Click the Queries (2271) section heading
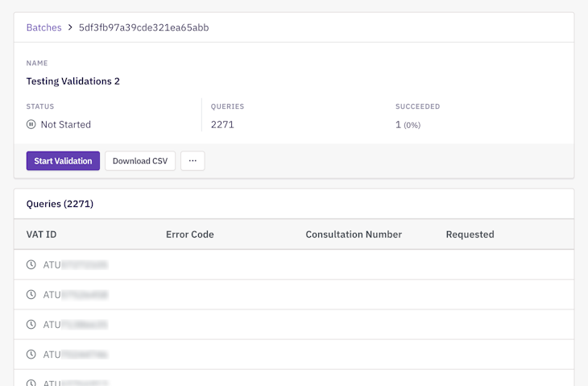Image resolution: width=588 pixels, height=386 pixels. click(60, 204)
